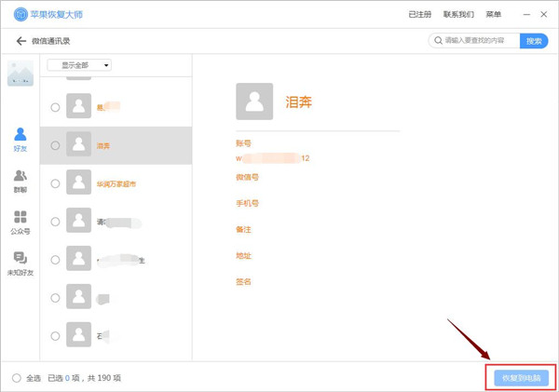Click the 苹果恢复大师 app logo icon
Image resolution: width=559 pixels, height=392 pixels.
(20, 14)
